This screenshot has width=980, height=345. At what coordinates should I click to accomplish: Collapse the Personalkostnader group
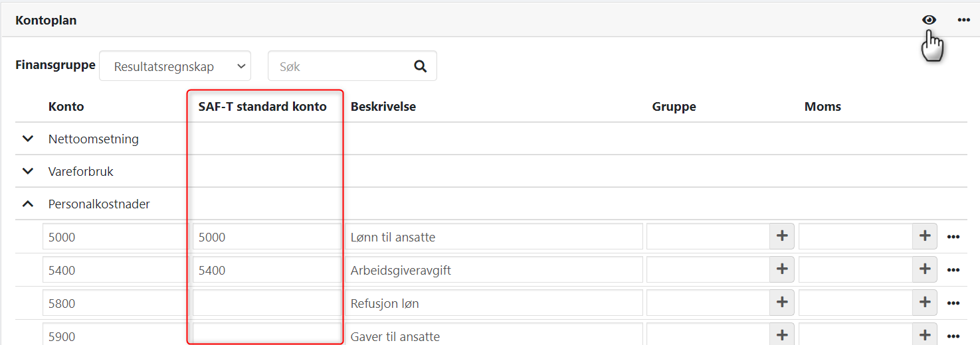pyautogui.click(x=28, y=204)
